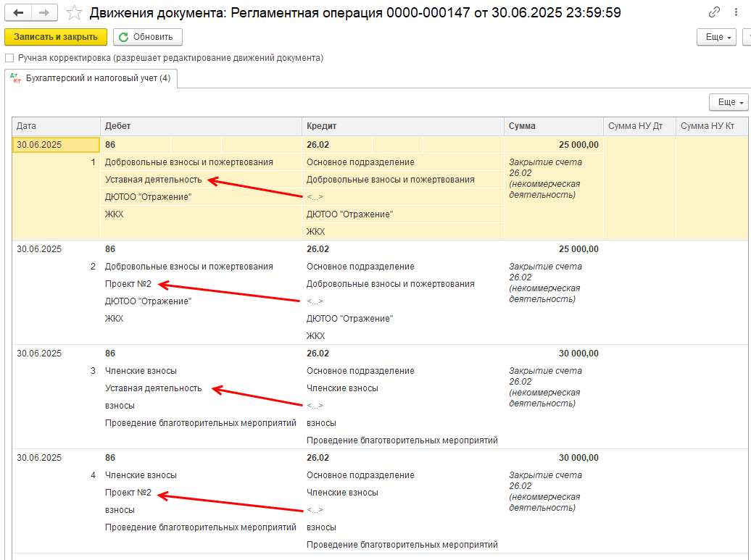The image size is (751, 560).
Task: Click the forward navigation arrow
Action: [44, 13]
